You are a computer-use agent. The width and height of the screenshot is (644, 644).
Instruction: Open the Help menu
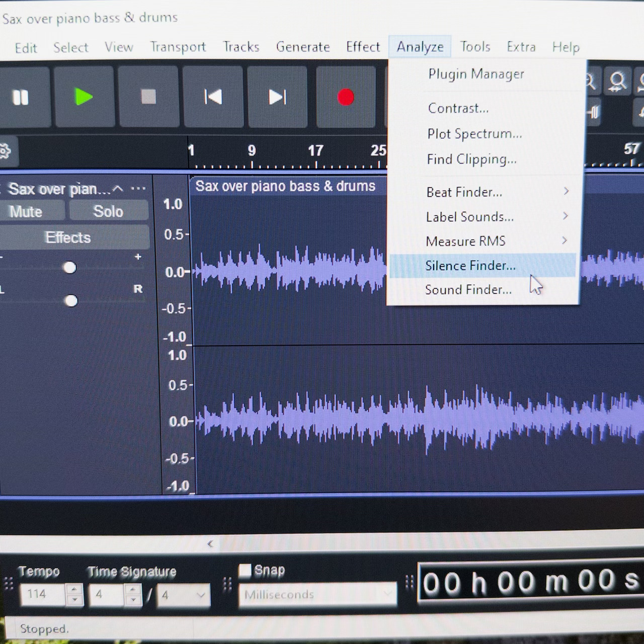[566, 47]
